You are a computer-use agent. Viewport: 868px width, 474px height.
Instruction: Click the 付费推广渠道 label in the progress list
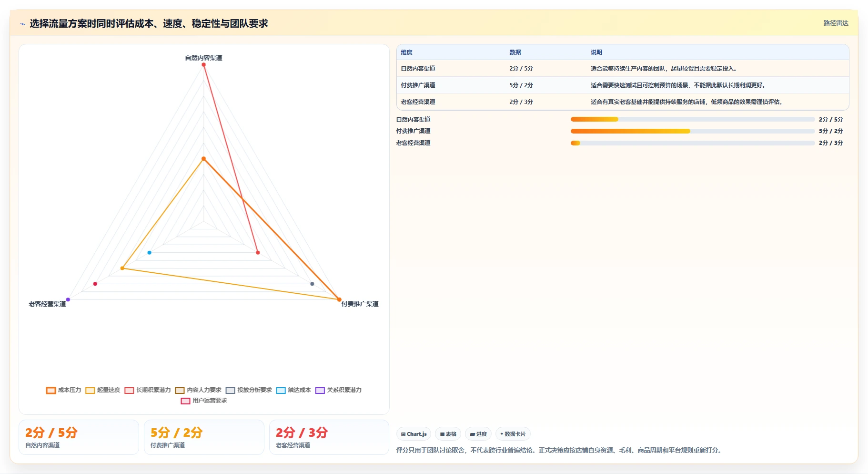[413, 131]
